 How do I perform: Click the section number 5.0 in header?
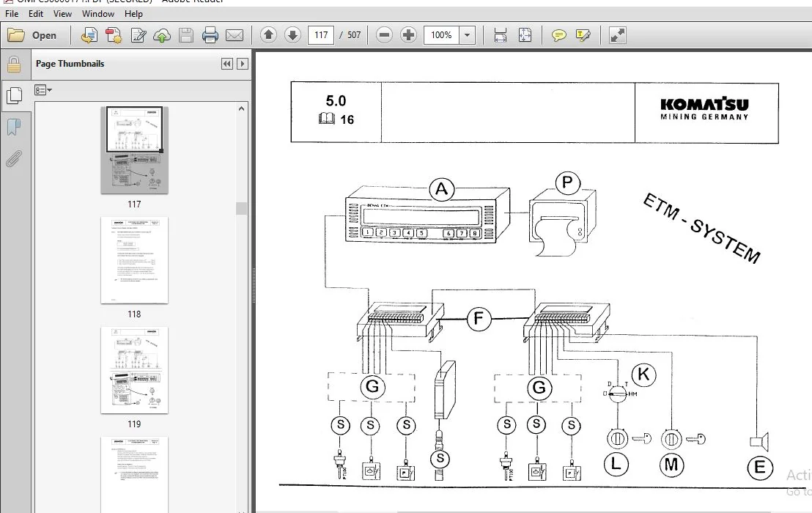[x=336, y=101]
